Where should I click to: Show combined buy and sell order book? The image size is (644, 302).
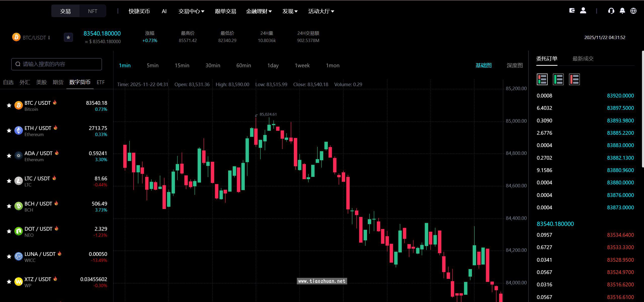click(x=542, y=80)
